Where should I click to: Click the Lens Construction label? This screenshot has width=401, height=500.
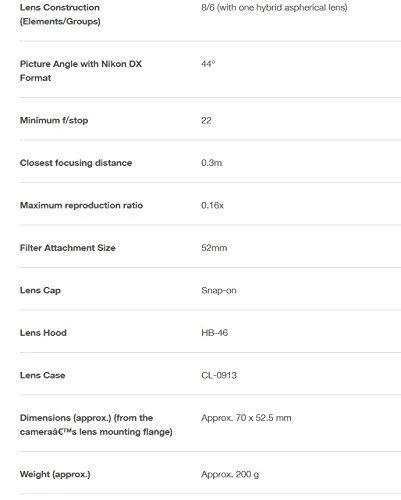point(60,14)
